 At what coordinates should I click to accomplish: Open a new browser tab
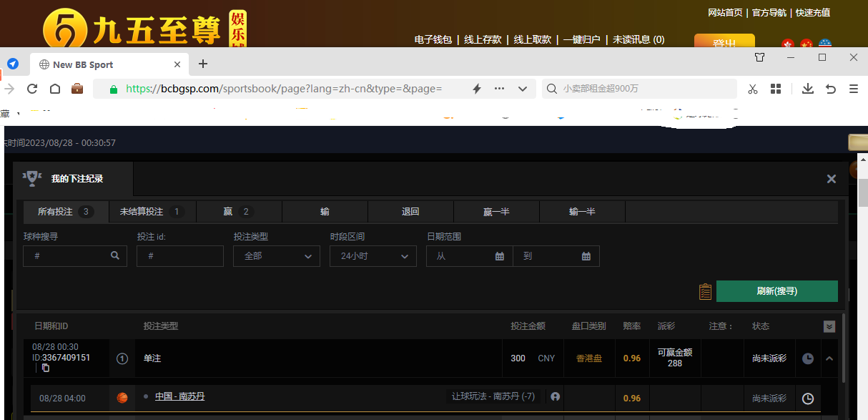(x=203, y=64)
